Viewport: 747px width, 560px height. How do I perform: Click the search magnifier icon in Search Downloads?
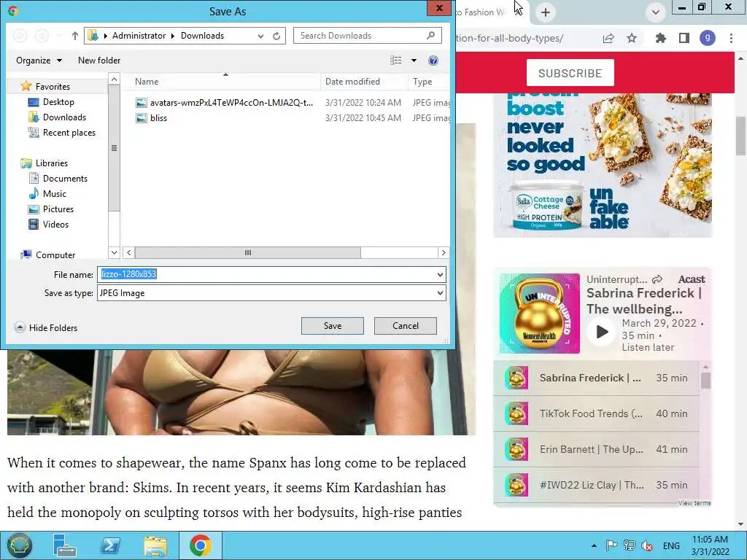(430, 35)
